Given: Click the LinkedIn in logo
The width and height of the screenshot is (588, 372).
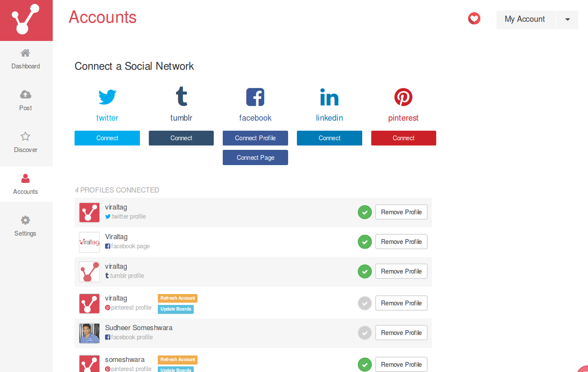Looking at the screenshot, I should coord(330,97).
